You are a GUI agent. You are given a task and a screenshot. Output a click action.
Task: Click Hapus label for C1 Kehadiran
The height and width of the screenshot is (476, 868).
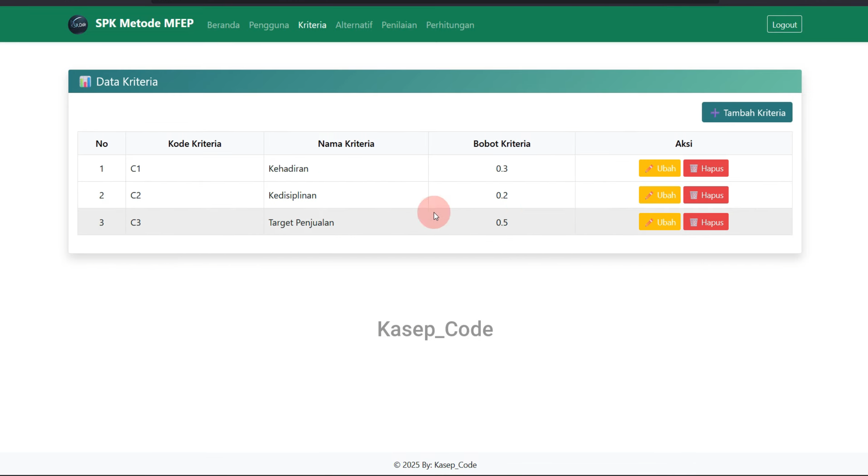(x=712, y=168)
